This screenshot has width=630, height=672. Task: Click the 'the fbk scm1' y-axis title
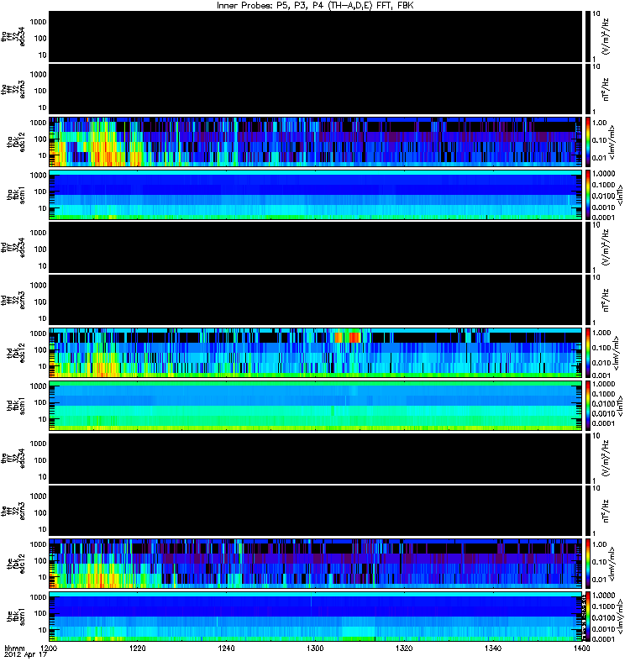[x=16, y=617]
